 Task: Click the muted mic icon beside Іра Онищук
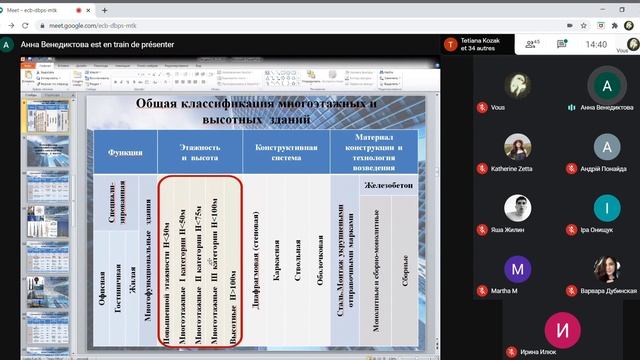(x=571, y=230)
